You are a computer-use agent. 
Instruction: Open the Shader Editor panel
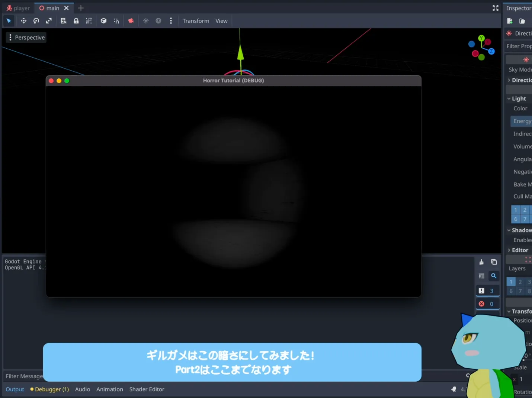tap(147, 389)
